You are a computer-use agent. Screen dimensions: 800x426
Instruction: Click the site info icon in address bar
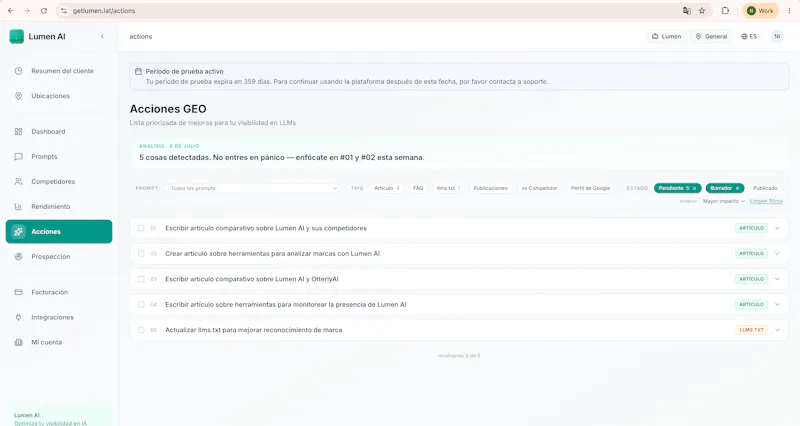(x=63, y=11)
